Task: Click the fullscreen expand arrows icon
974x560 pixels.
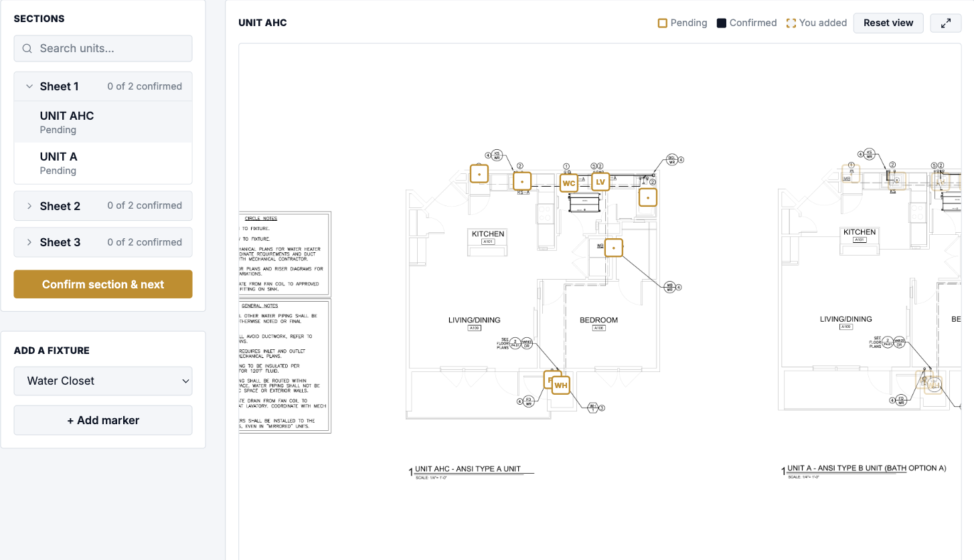Action: 946,23
